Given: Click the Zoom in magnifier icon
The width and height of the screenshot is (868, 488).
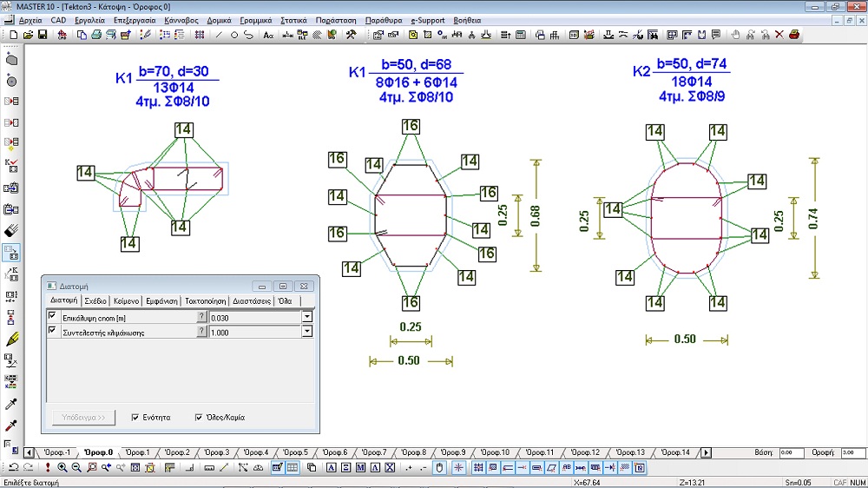Looking at the screenshot, I should tap(62, 467).
